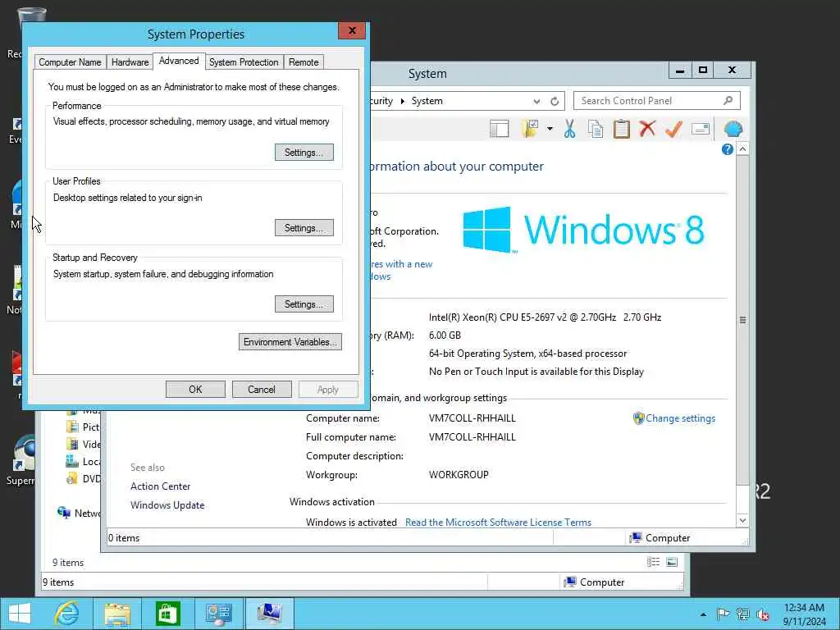The width and height of the screenshot is (840, 630).
Task: Click the Superr desktop shortcut icon
Action: coord(21,459)
